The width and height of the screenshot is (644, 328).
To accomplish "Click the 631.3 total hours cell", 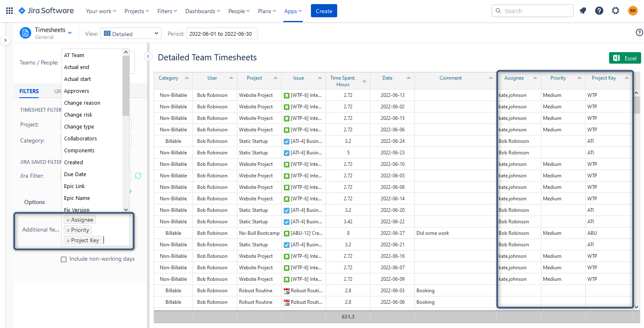I will 348,317.
